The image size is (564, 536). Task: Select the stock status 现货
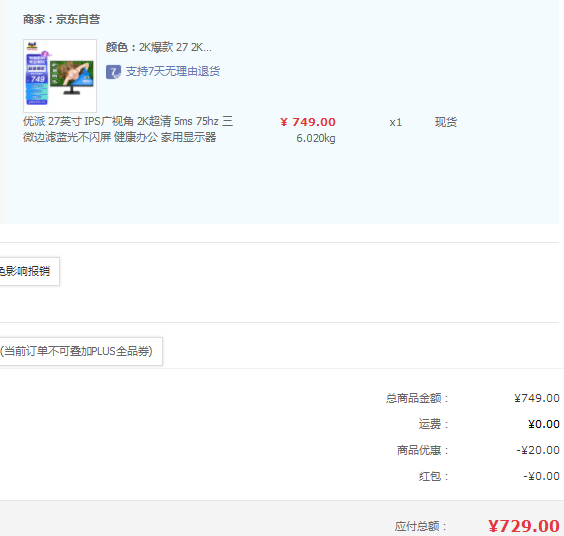tap(446, 122)
